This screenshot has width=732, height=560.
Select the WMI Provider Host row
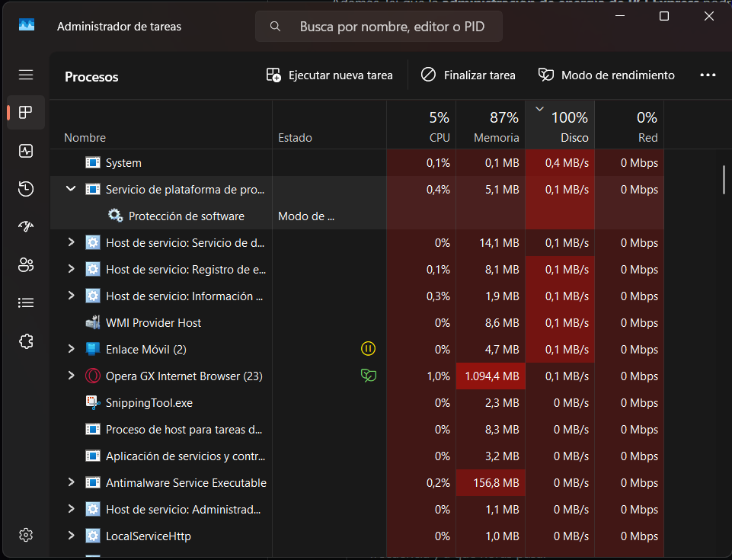pos(357,323)
